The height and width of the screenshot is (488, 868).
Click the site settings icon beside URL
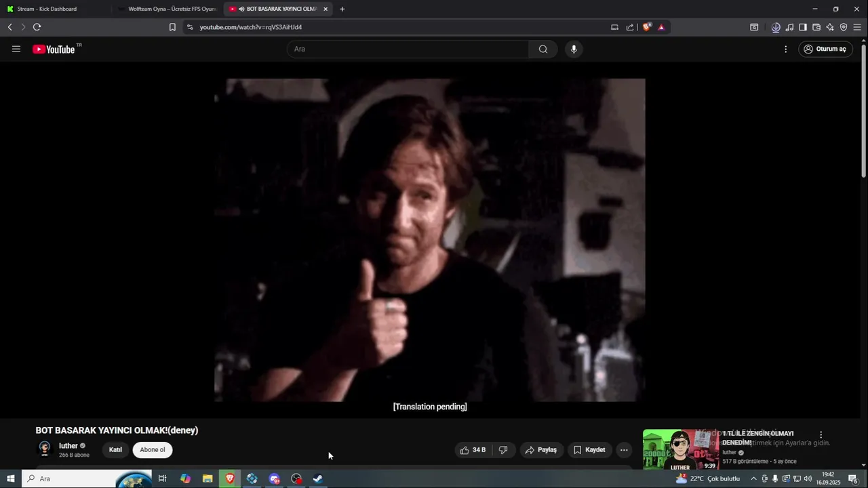190,27
